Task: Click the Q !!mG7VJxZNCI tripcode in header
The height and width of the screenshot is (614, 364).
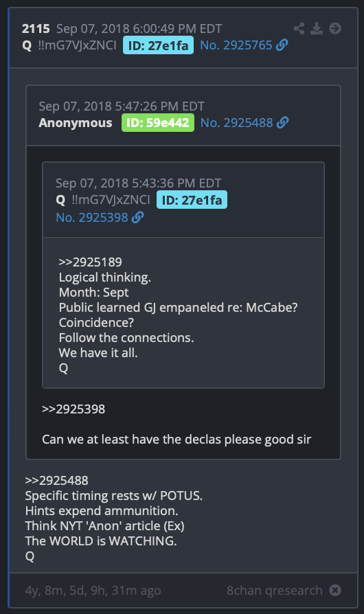Action: 69,45
